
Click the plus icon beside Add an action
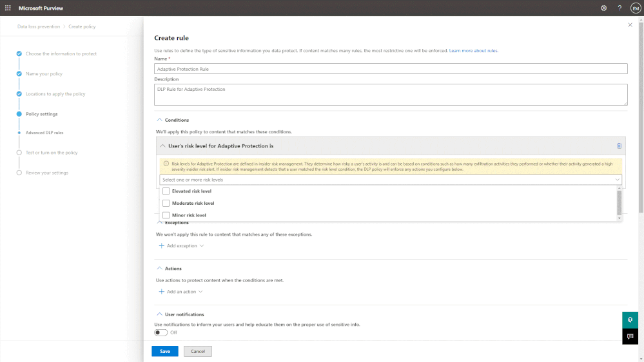pos(161,292)
